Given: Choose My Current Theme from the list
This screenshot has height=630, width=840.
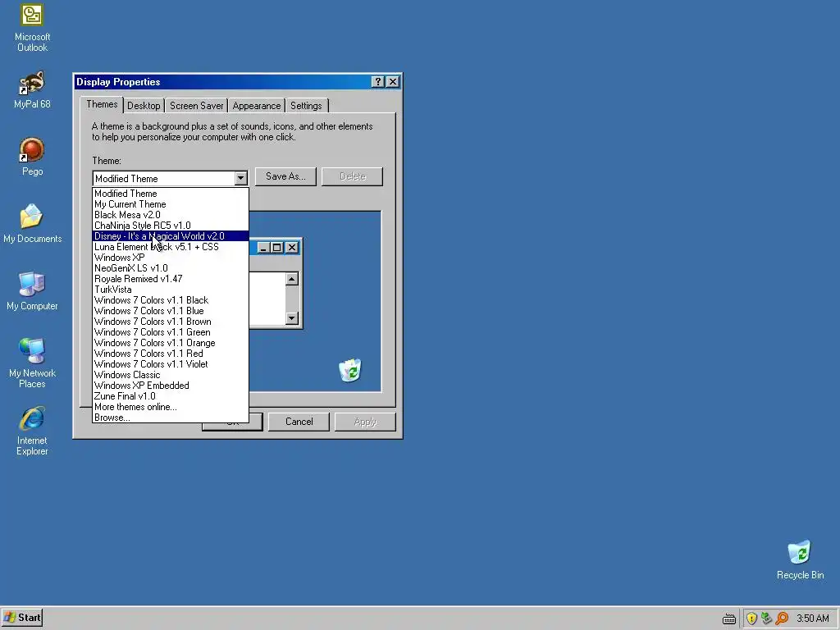Looking at the screenshot, I should (x=171, y=204).
